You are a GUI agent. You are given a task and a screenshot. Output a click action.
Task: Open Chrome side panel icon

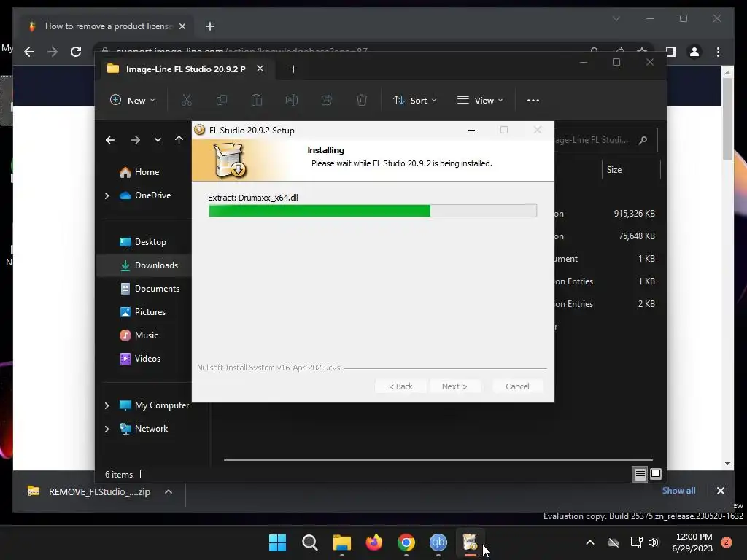[x=671, y=52]
